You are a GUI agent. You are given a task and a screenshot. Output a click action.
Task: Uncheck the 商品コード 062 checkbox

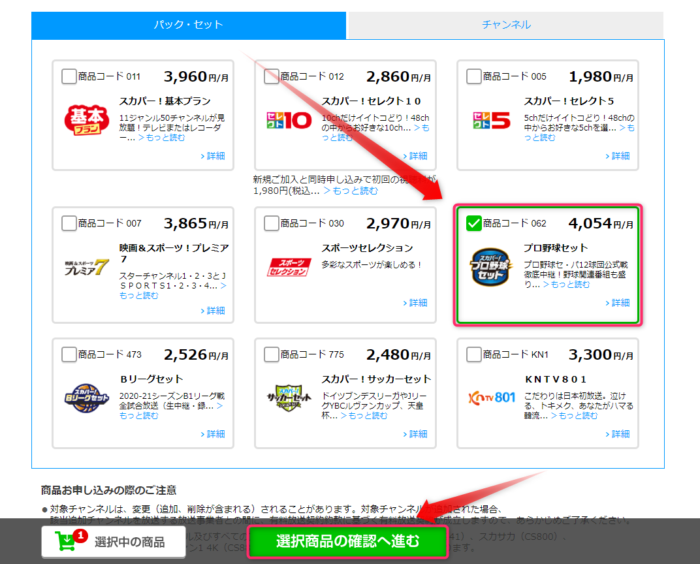(x=474, y=223)
